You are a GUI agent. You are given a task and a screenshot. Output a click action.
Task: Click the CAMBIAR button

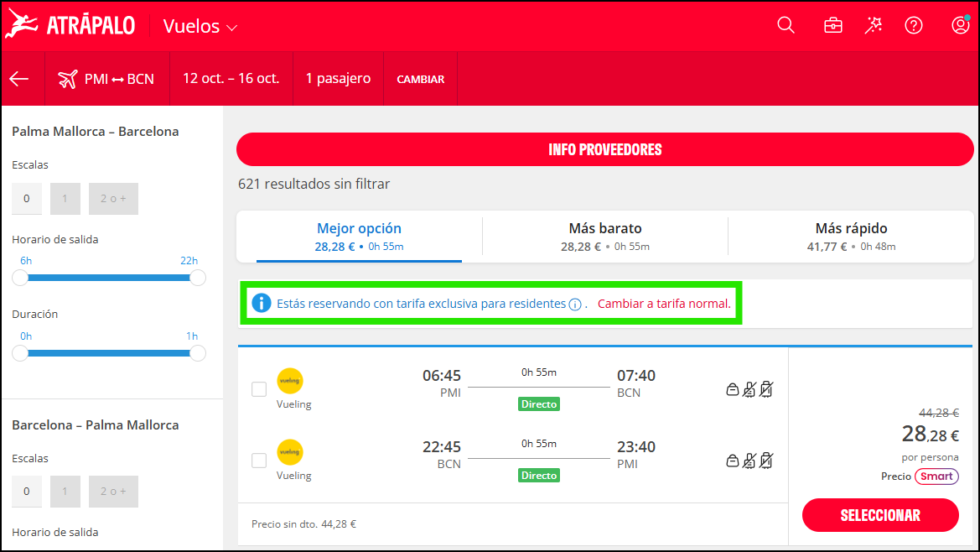[421, 80]
